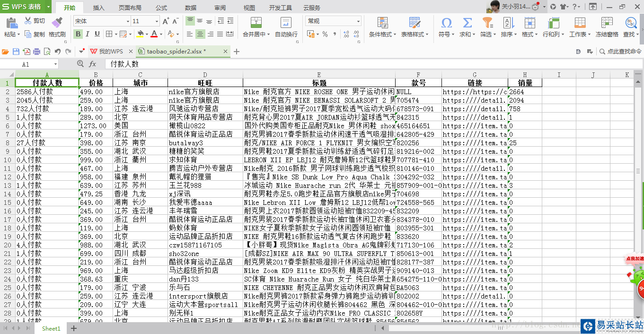Toggle Bold formatting
The width and height of the screenshot is (644, 334).
[78, 34]
